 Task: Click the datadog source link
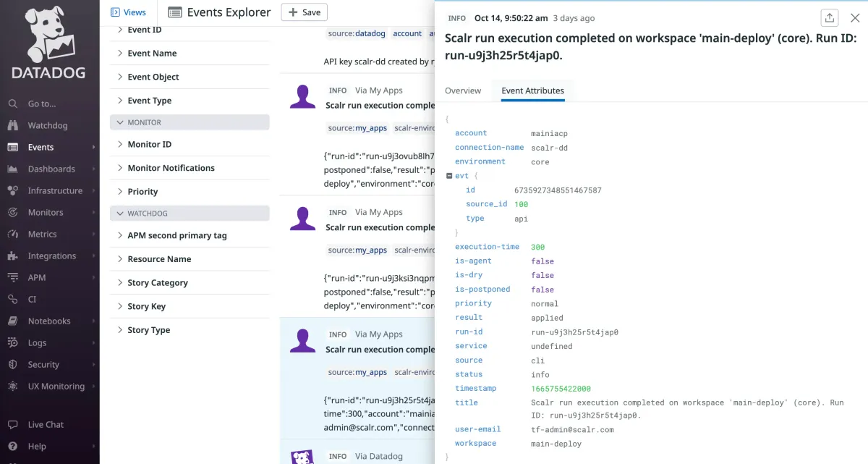[371, 33]
